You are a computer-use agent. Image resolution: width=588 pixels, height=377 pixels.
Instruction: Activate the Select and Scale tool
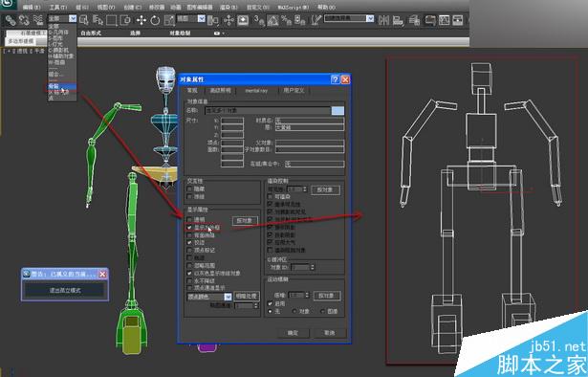coord(169,20)
